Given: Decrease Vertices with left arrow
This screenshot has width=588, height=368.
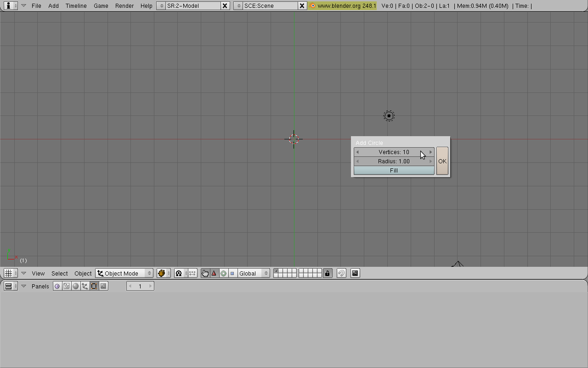Looking at the screenshot, I should (x=357, y=152).
